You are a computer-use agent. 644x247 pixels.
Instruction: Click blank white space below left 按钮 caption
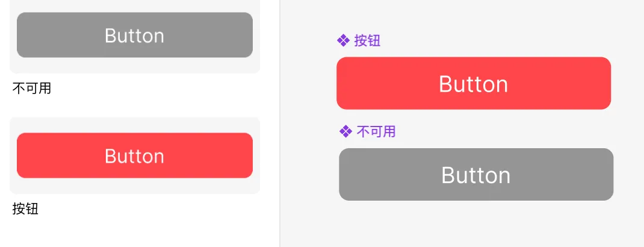(x=120, y=232)
